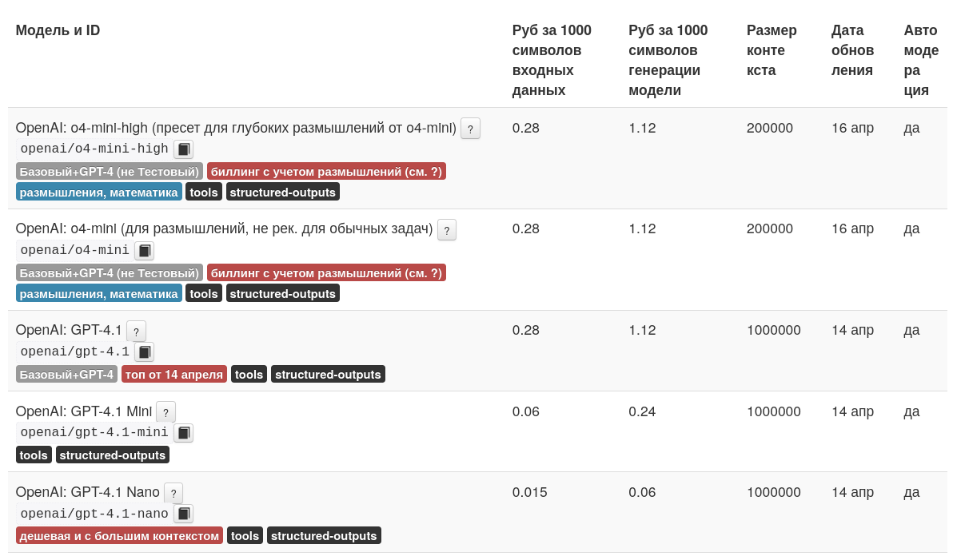Click 'Руб за 1000 символов входных данных' header

[552, 60]
